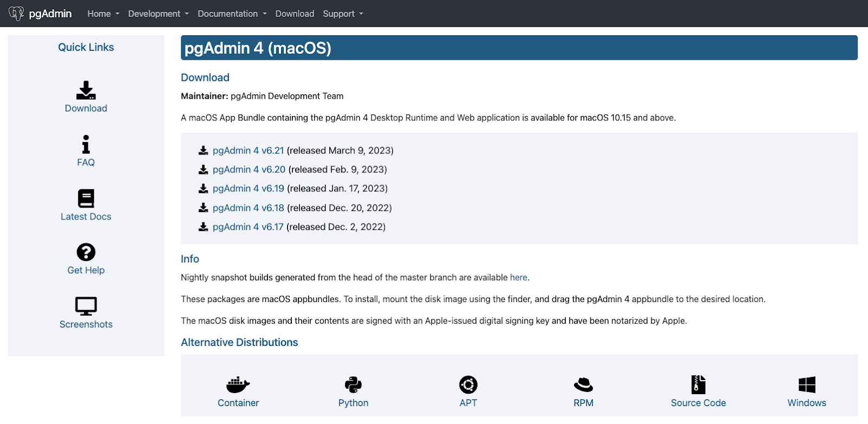Open the Development menu in navbar
The width and height of the screenshot is (868, 424).
point(158,14)
